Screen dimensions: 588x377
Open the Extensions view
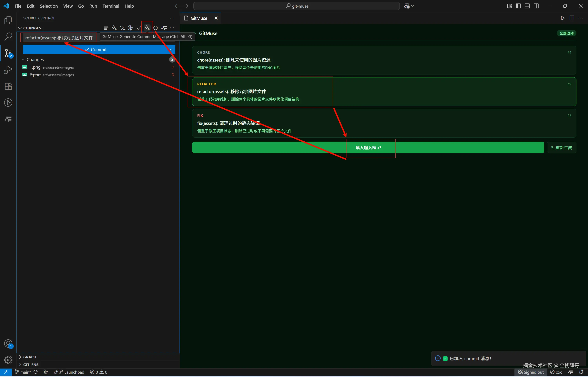(8, 86)
